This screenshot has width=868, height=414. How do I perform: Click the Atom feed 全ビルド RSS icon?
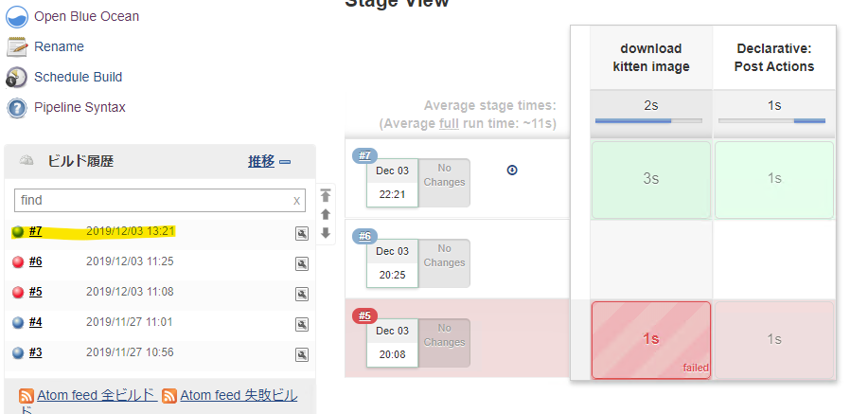coord(27,396)
